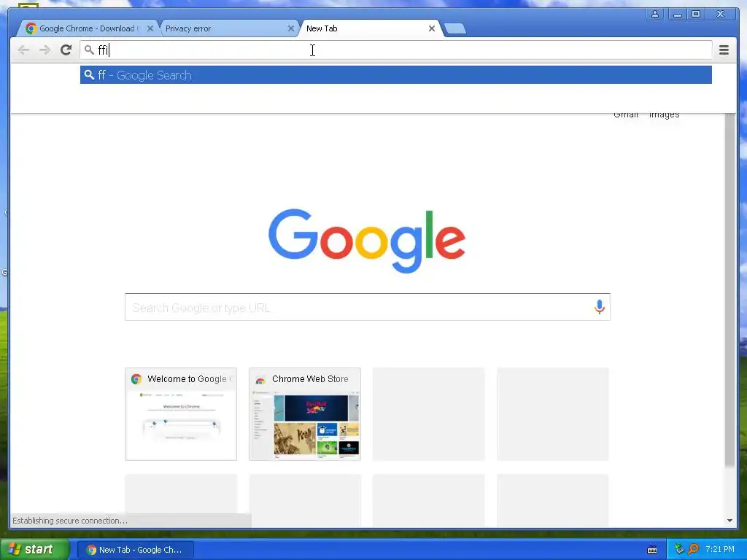Reload the current page
This screenshot has height=560, width=747.
click(66, 50)
